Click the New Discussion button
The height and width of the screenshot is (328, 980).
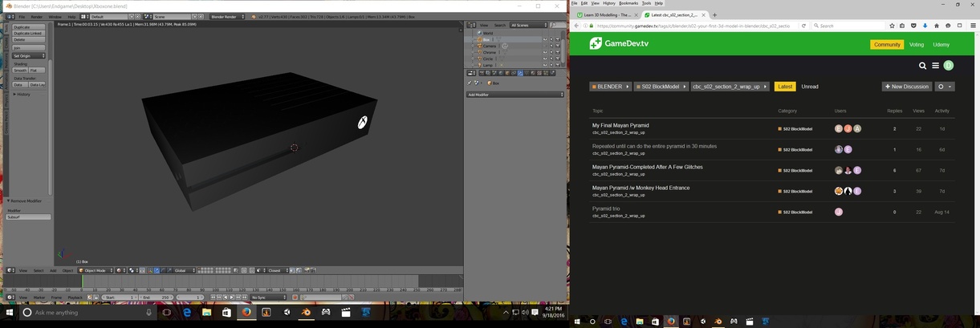pyautogui.click(x=907, y=87)
